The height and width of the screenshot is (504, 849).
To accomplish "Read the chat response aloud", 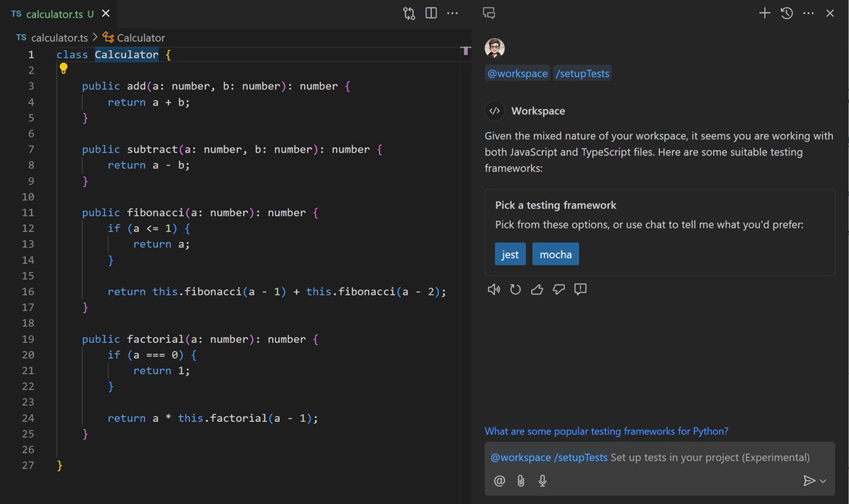I will tap(493, 288).
